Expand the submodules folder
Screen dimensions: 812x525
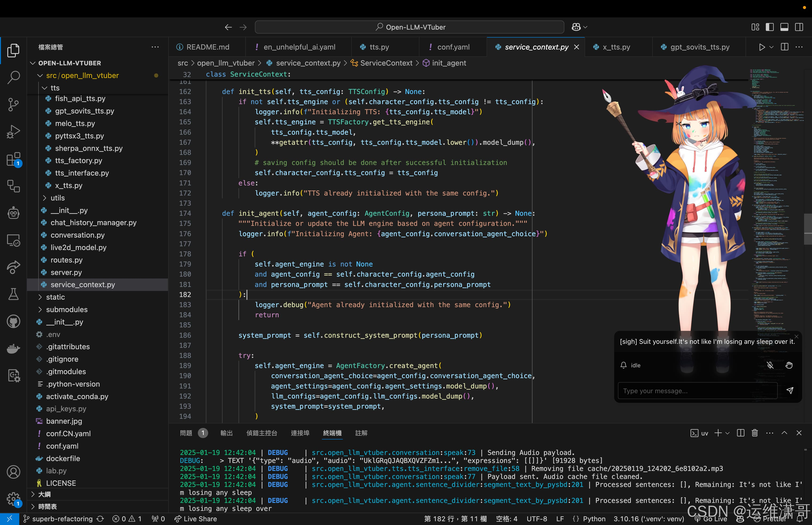tap(66, 310)
